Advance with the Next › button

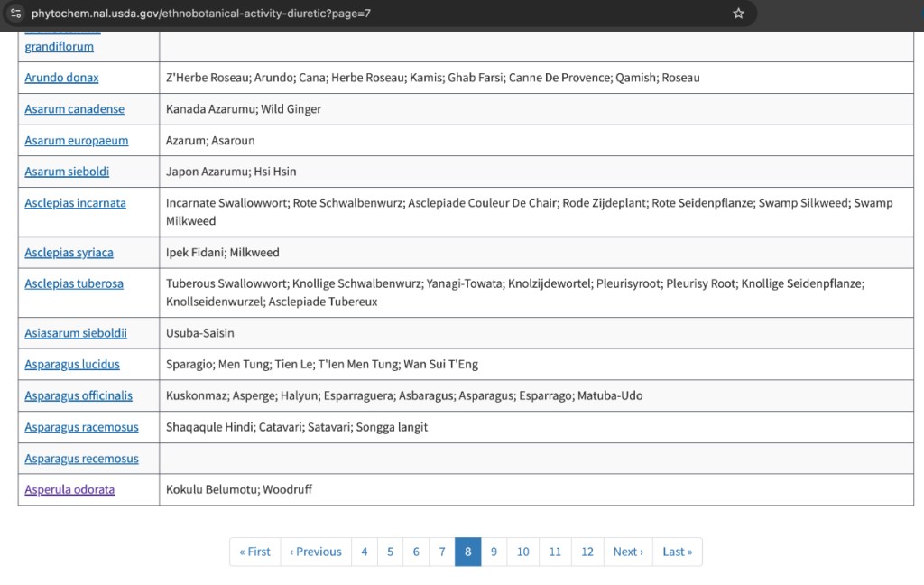(x=628, y=552)
